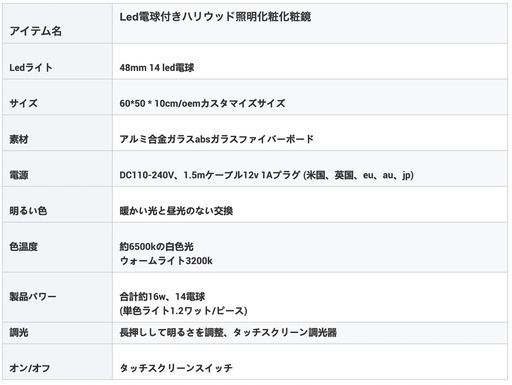Screen dimensions: 512x385
Task: Click the アイテム名 label cell
Action: (x=35, y=31)
